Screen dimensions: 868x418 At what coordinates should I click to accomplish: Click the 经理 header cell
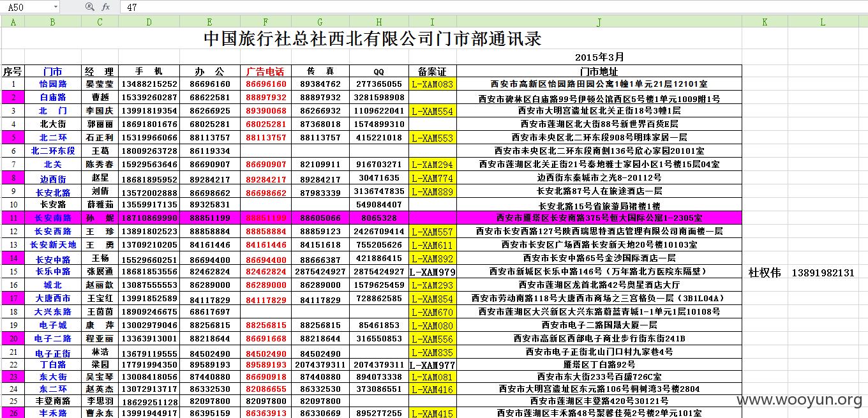coord(100,71)
